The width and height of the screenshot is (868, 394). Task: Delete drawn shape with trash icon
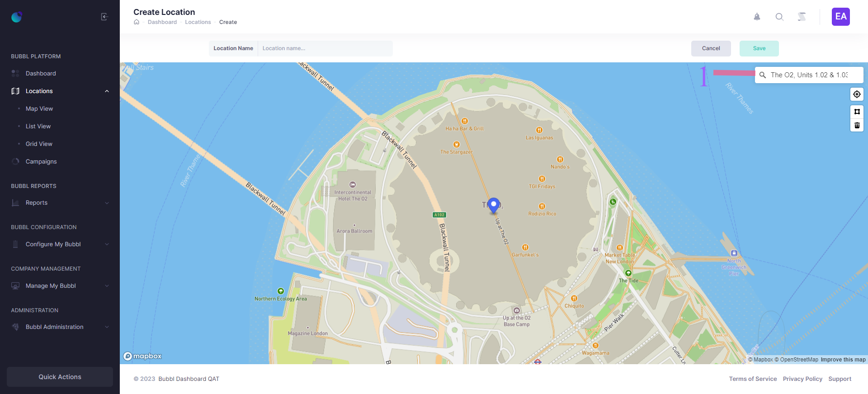(x=857, y=125)
